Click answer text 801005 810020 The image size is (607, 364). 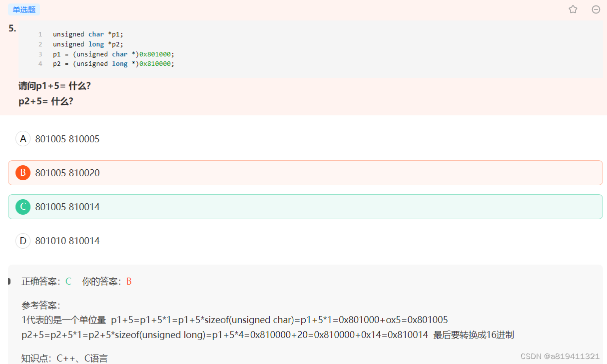pyautogui.click(x=67, y=173)
